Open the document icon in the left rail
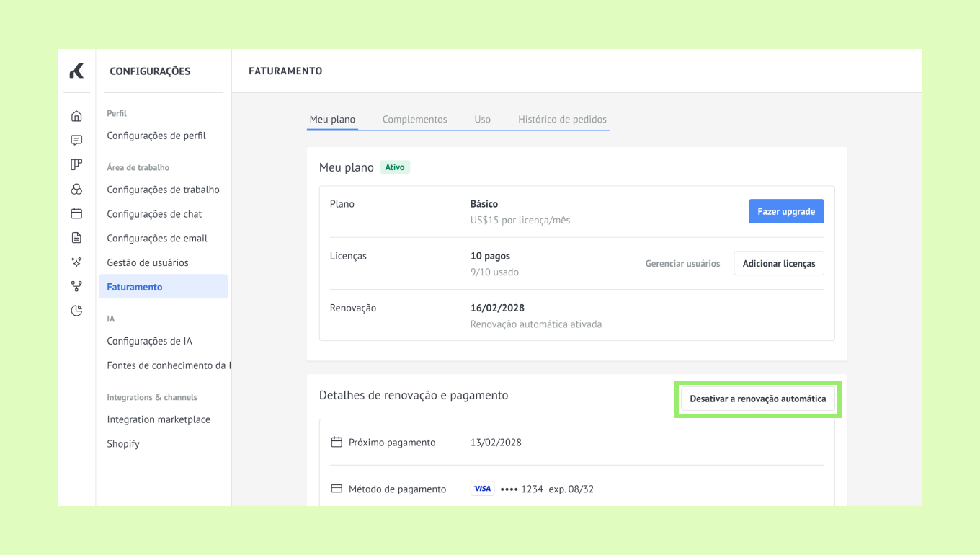The height and width of the screenshot is (555, 980). pyautogui.click(x=76, y=238)
